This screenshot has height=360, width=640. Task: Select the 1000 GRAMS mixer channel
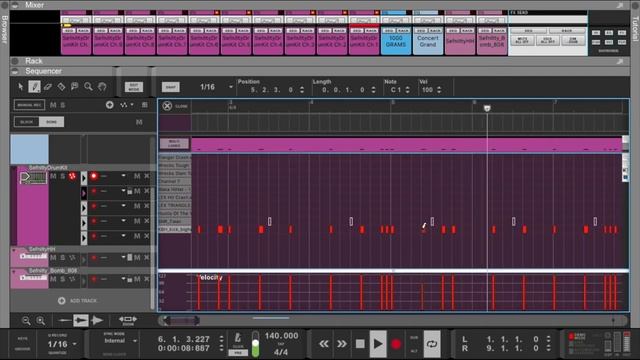tap(396, 40)
